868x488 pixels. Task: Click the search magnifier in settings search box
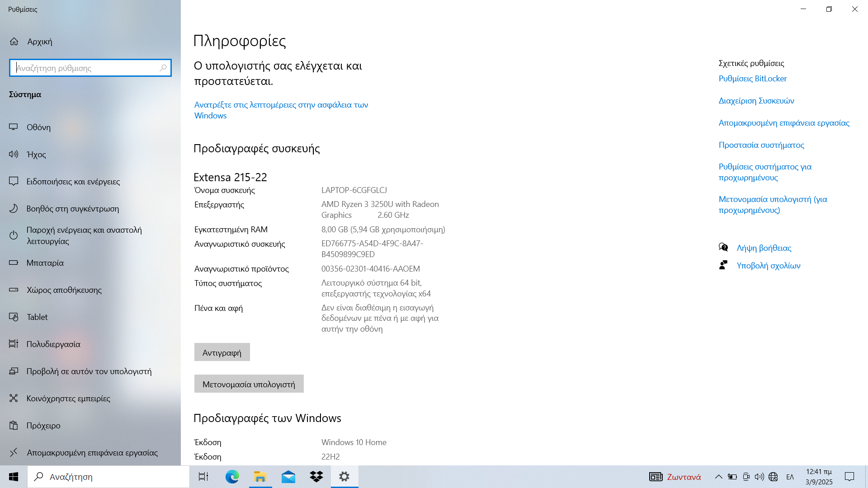coord(163,68)
